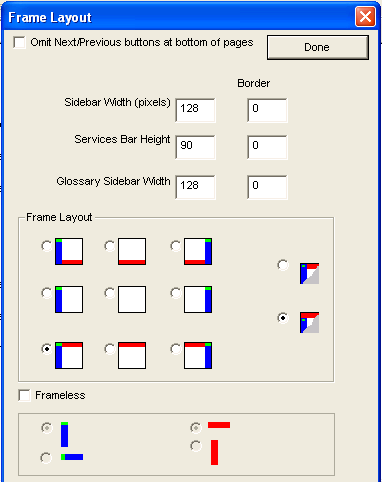Pick layout icon with right blue sidebar only
The height and width of the screenshot is (482, 382).
coord(198,299)
